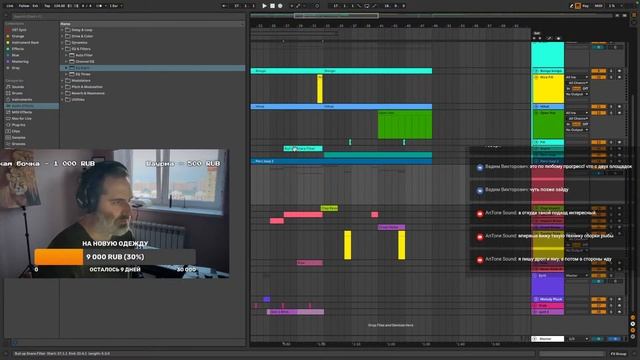640x360 pixels.
Task: Collapse the EQ & Filters folder
Action: [62, 49]
